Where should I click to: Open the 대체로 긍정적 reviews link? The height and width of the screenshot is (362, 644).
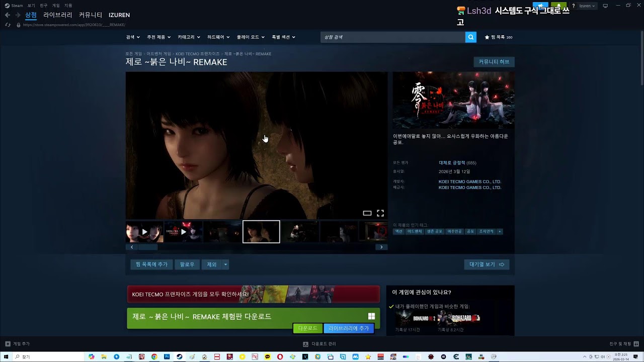(452, 163)
